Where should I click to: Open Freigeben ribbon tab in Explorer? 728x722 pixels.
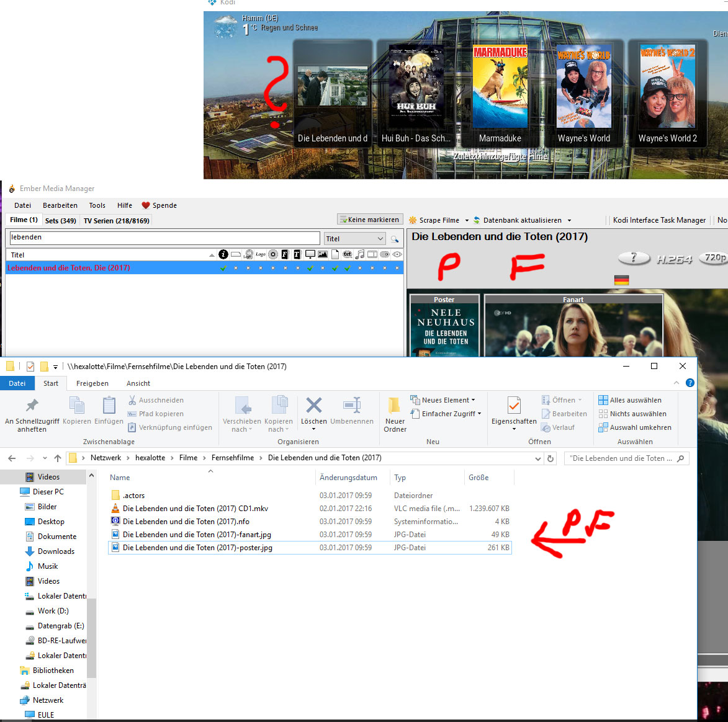click(x=92, y=383)
